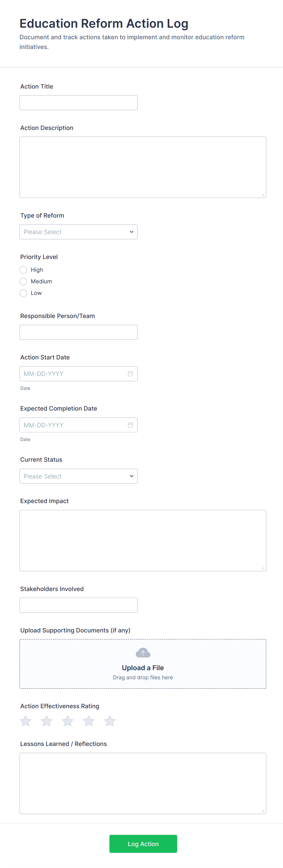This screenshot has width=283, height=868.
Task: Click the cloud upload icon
Action: point(143,653)
